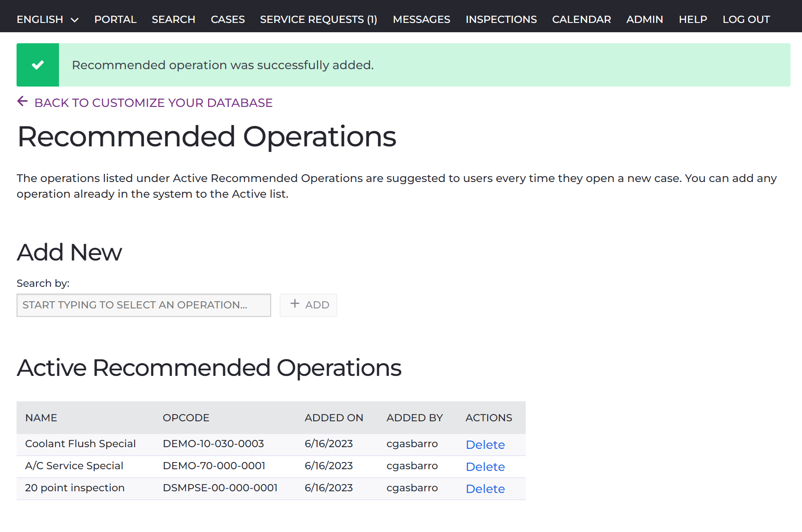Open the English language dropdown
The image size is (802, 532).
pyautogui.click(x=48, y=20)
